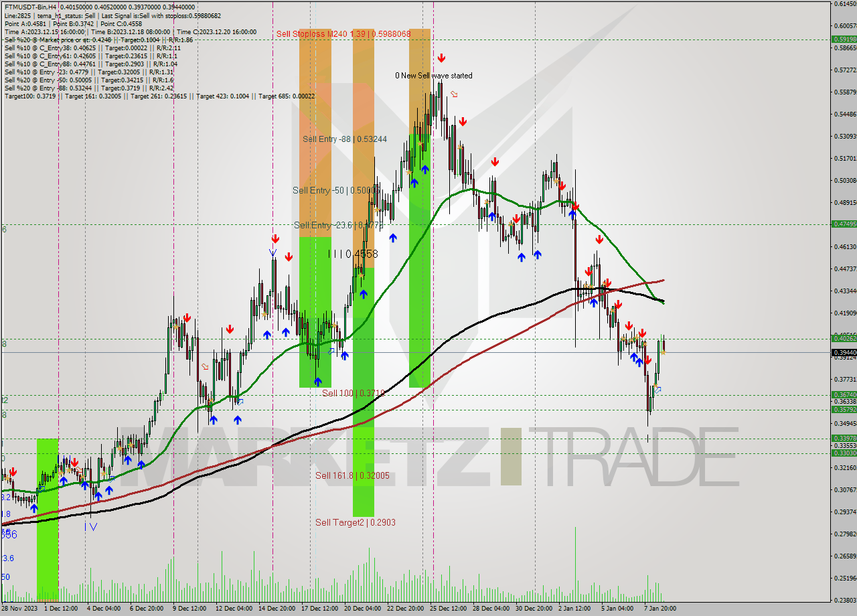Click the black 0.39440 current price tag
857x616 pixels.
pos(844,352)
